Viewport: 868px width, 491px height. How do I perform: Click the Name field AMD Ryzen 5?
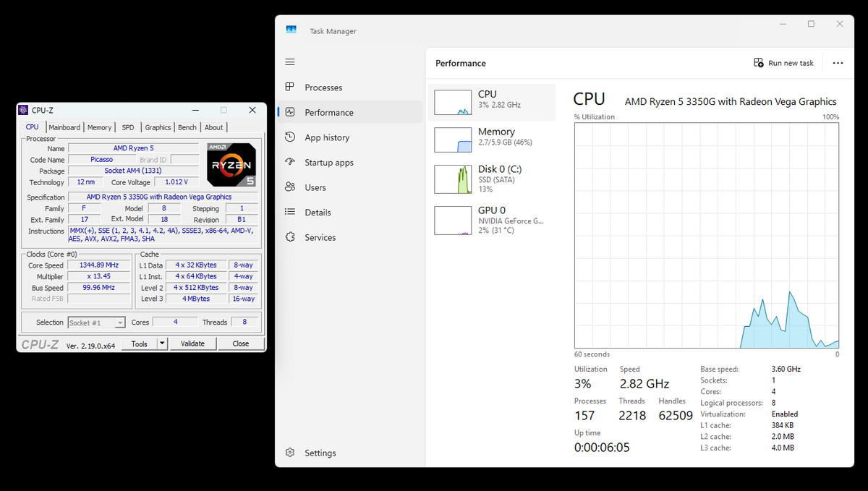[x=134, y=148]
